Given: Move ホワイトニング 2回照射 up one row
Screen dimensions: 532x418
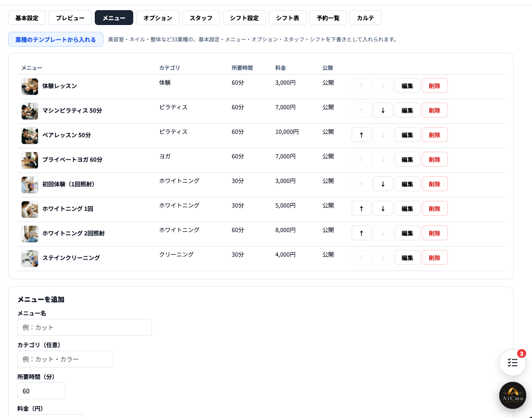Looking at the screenshot, I should (x=361, y=233).
